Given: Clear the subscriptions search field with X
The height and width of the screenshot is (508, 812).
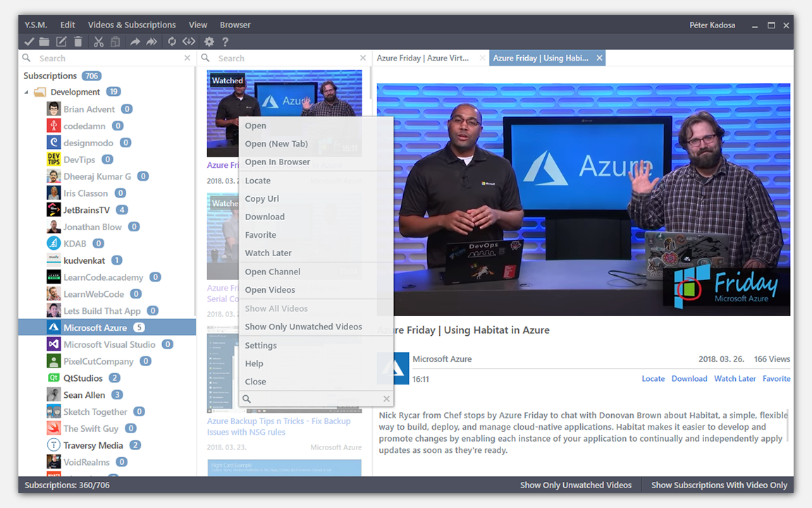Looking at the screenshot, I should click(x=187, y=58).
